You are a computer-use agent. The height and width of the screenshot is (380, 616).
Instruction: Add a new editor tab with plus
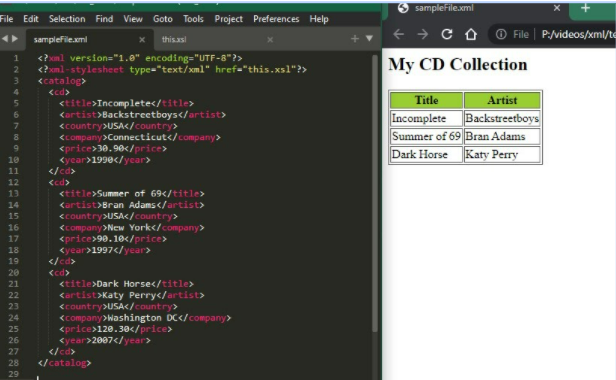click(x=354, y=39)
